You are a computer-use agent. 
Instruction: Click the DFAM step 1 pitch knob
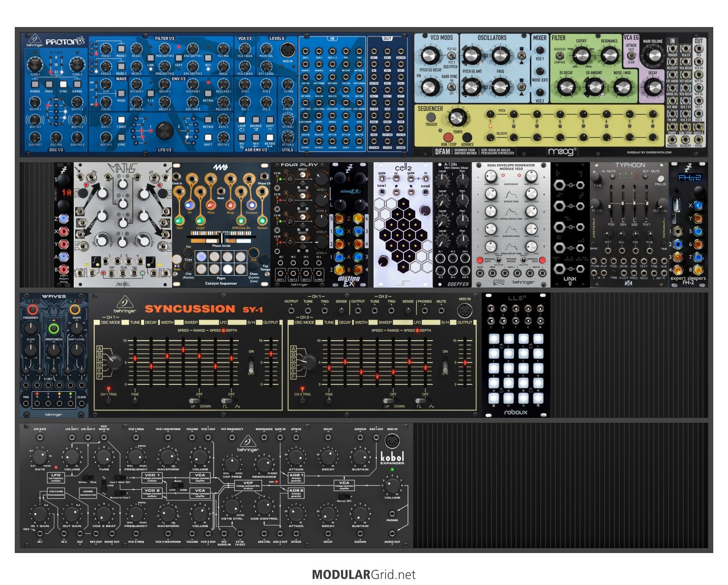(490, 114)
